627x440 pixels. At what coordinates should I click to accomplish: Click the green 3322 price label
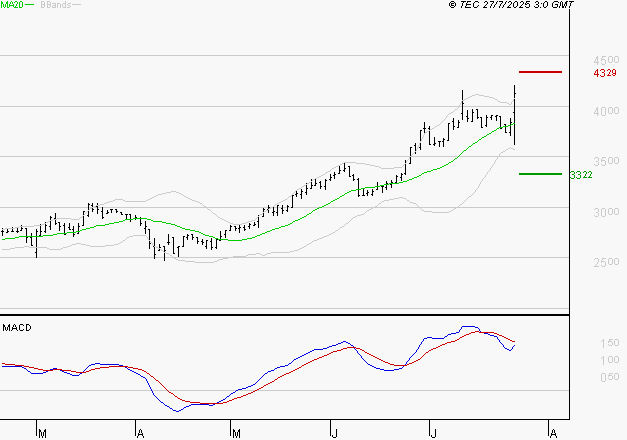[580, 175]
